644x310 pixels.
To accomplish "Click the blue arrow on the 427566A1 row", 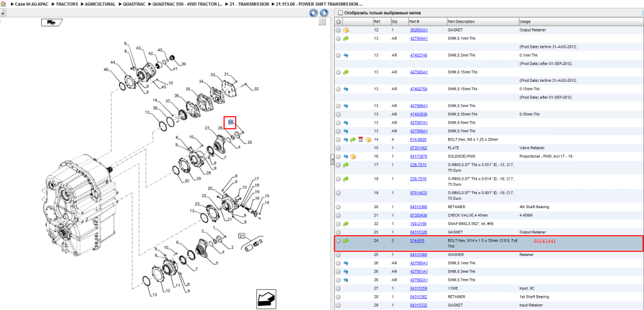I will click(x=346, y=106).
